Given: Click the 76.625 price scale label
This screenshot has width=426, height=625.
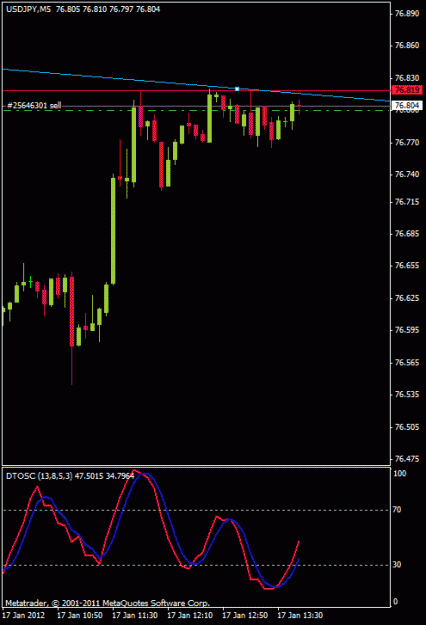Looking at the screenshot, I should click(x=406, y=298).
